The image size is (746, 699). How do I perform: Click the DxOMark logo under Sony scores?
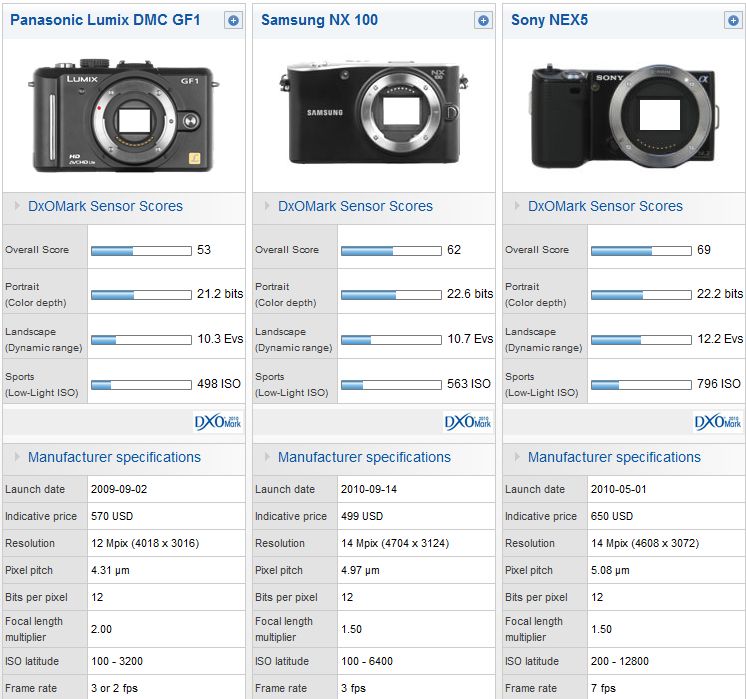[x=717, y=422]
